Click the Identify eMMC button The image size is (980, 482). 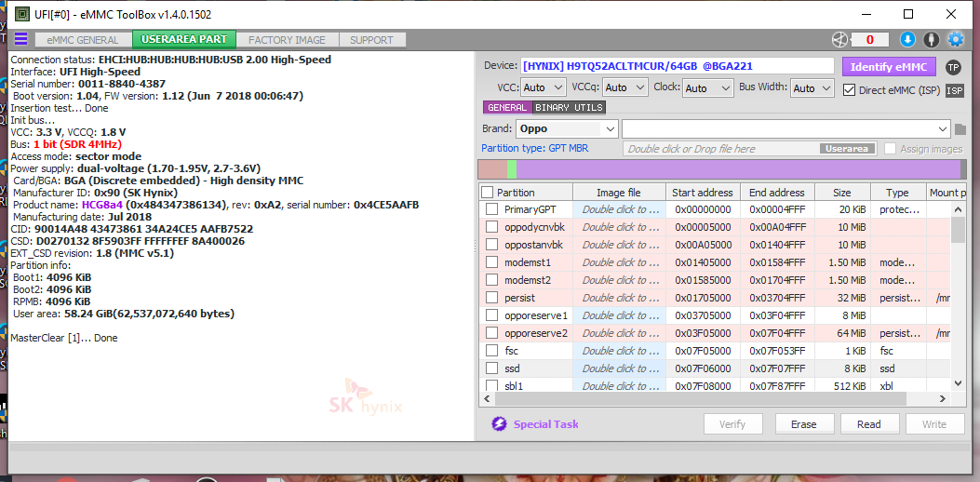click(889, 67)
